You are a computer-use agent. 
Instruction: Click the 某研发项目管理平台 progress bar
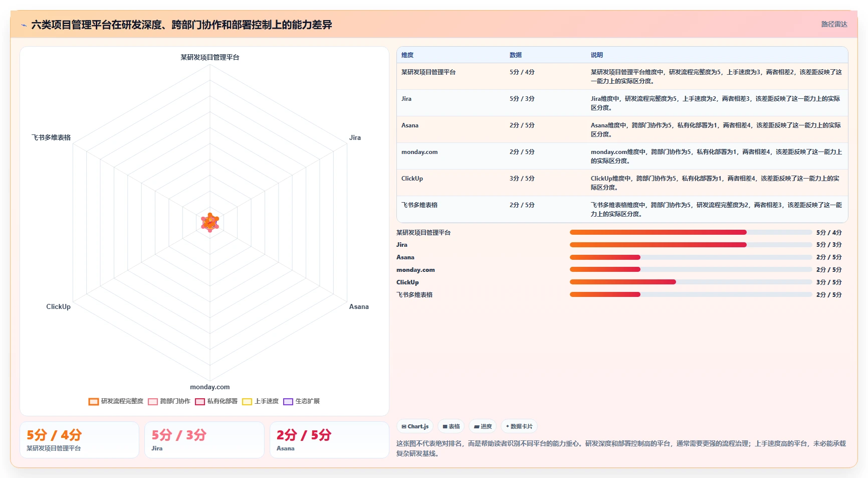click(691, 232)
